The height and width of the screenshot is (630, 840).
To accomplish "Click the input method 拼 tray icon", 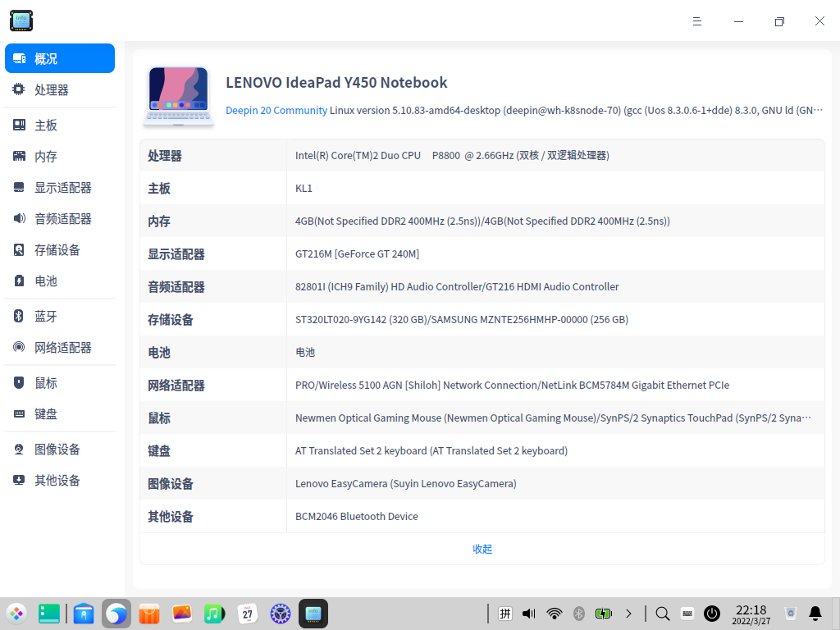I will tap(505, 614).
